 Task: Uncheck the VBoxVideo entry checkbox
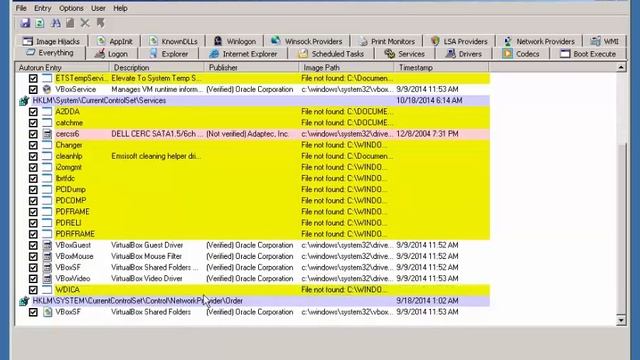coord(33,279)
